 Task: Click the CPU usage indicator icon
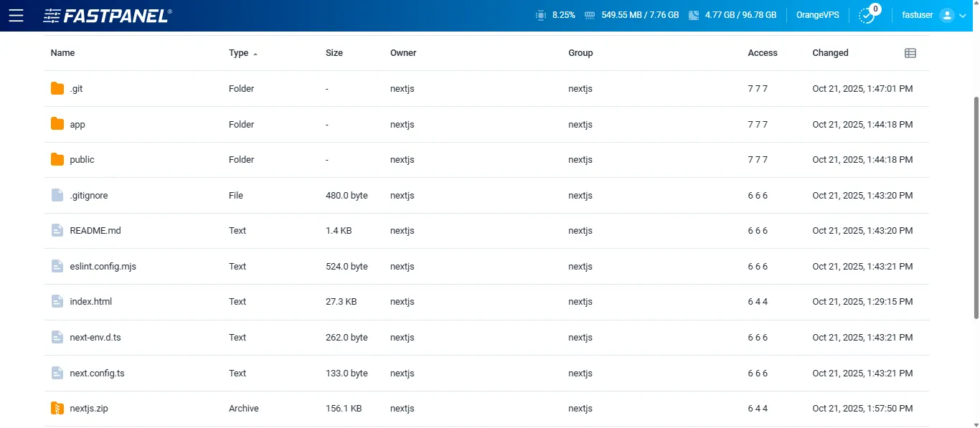(540, 15)
